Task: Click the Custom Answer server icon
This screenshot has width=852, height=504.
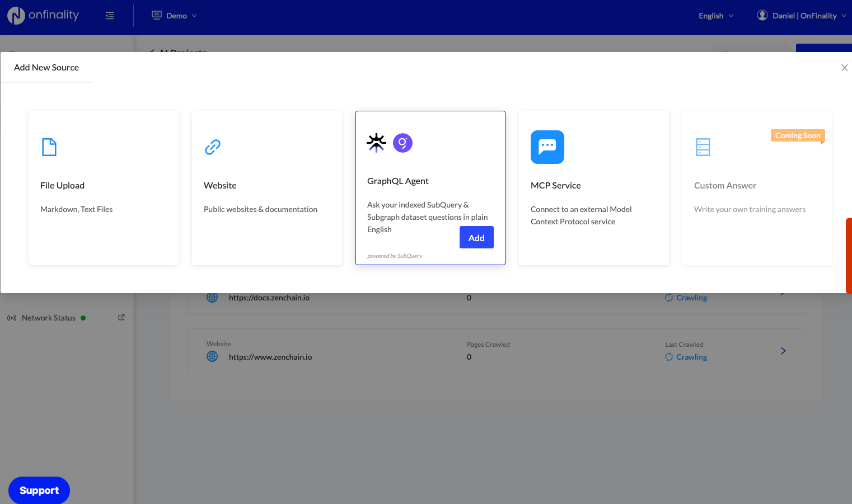Action: coord(703,147)
